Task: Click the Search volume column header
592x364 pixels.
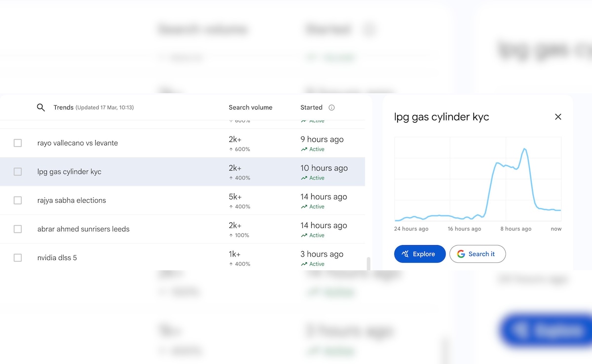Action: [250, 108]
